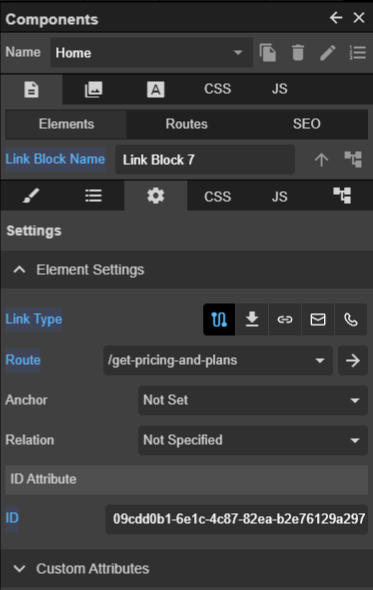This screenshot has width=373, height=590.
Task: Open the element tree icon beside Link Block name
Action: coord(353,160)
